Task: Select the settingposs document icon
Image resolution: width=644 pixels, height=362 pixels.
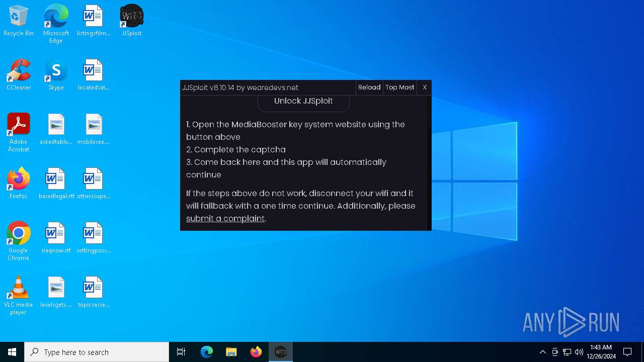Action: (x=94, y=238)
